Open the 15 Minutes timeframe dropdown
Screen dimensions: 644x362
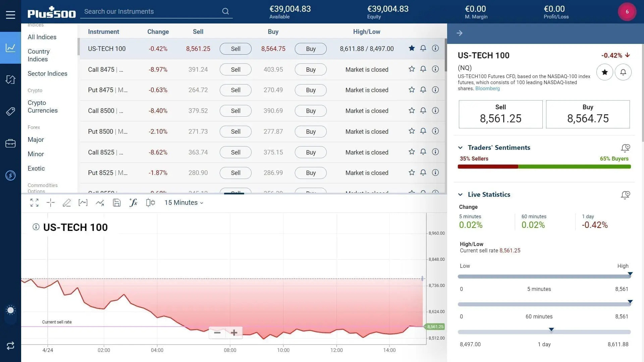183,202
